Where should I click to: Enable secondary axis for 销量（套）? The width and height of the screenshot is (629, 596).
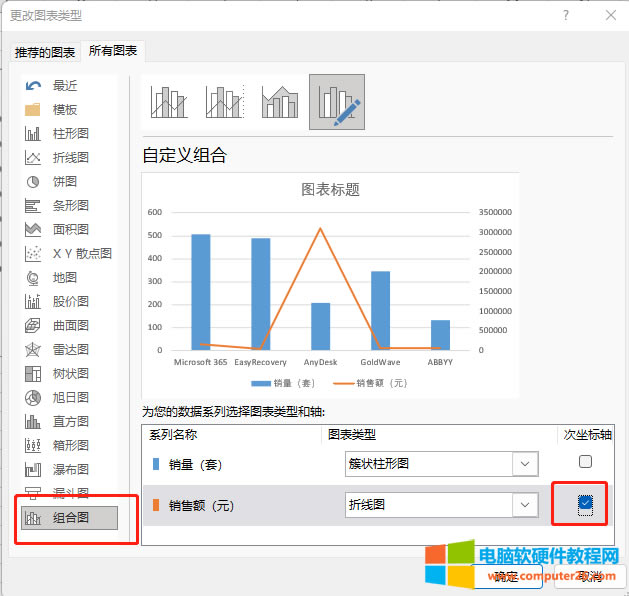click(x=585, y=462)
